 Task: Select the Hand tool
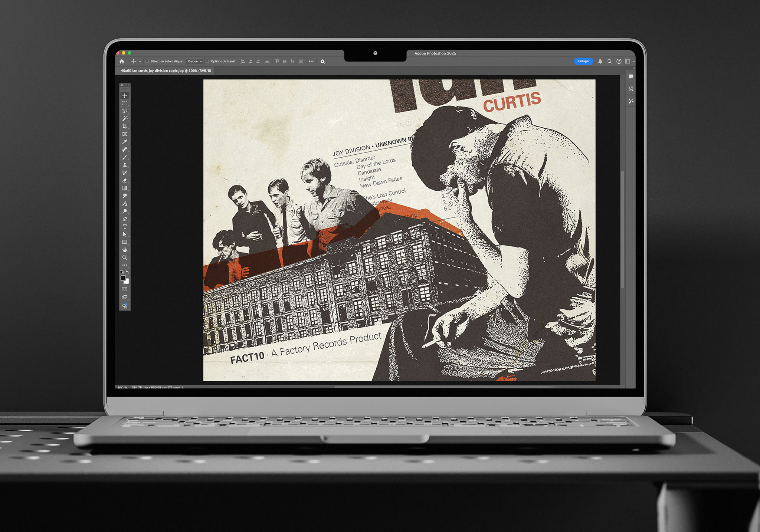125,250
